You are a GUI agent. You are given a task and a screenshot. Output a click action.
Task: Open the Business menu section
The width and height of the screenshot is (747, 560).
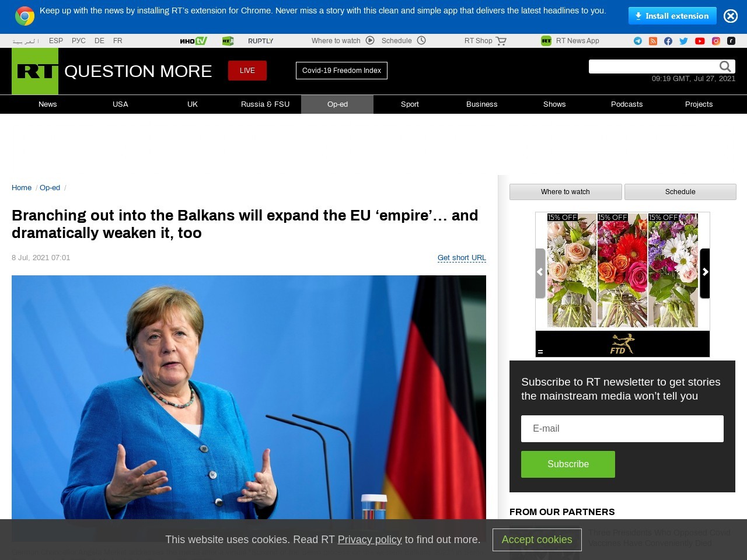pyautogui.click(x=482, y=104)
